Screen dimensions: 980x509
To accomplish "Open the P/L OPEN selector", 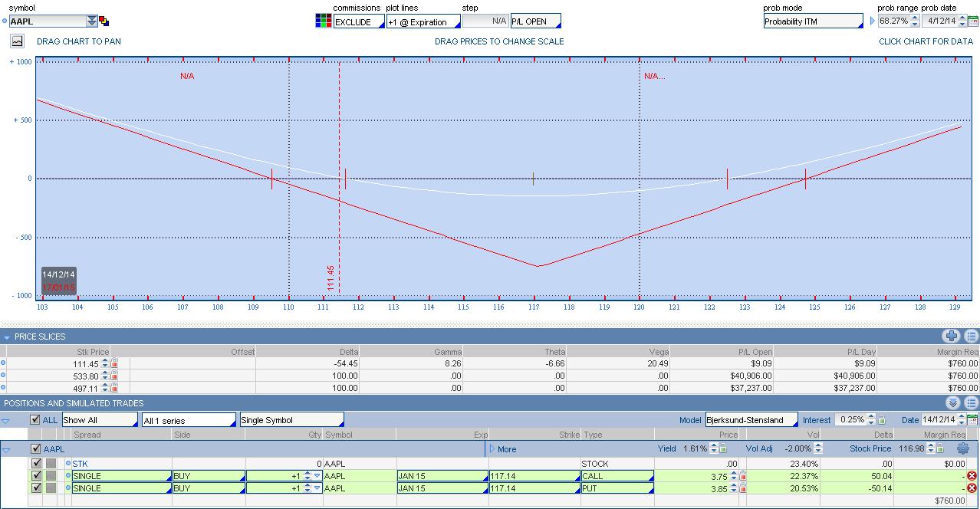I will point(535,21).
